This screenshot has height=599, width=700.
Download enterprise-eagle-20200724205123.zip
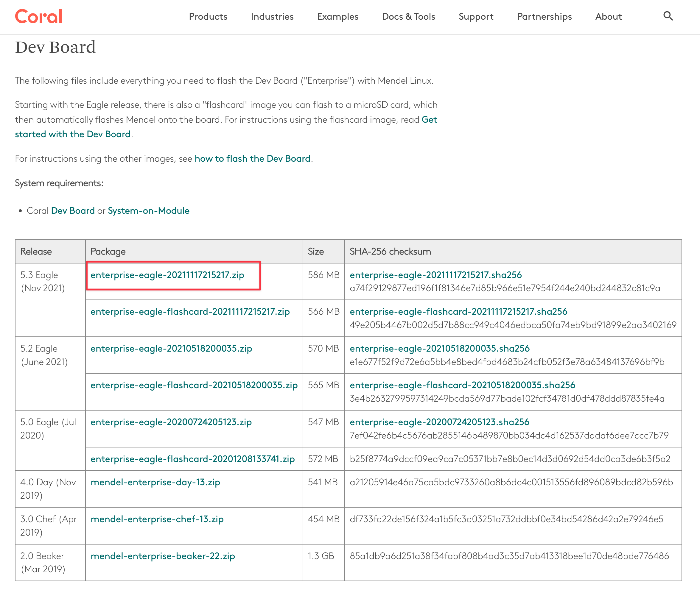click(x=171, y=422)
